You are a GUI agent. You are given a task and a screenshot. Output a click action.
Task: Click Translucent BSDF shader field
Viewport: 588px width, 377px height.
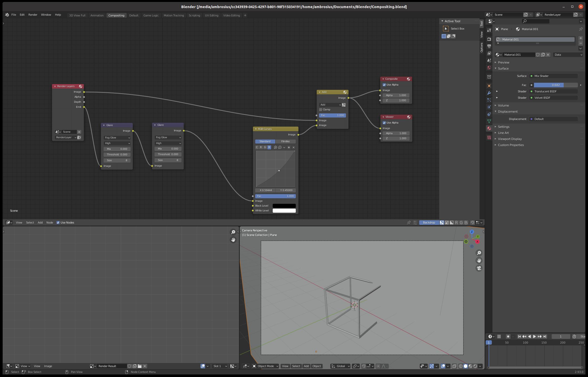(554, 91)
